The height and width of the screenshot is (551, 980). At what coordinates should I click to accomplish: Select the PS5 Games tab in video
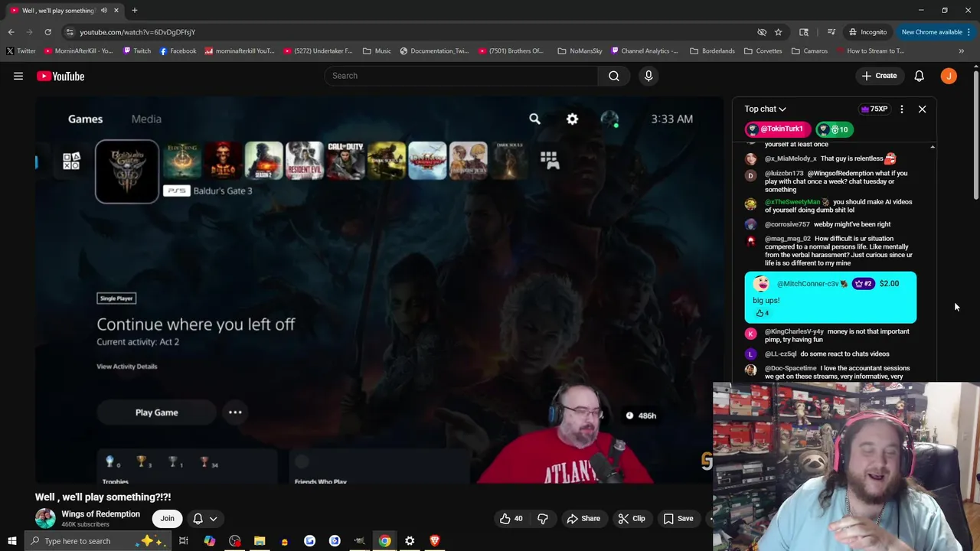[85, 119]
